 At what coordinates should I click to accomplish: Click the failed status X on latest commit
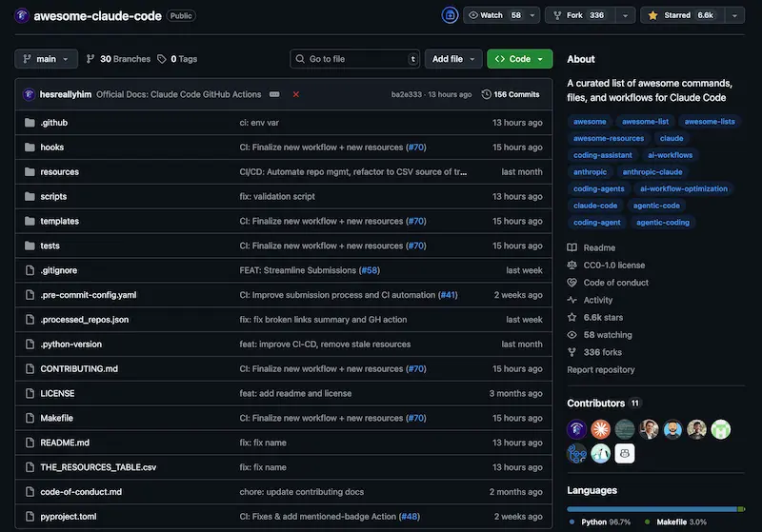(x=295, y=94)
